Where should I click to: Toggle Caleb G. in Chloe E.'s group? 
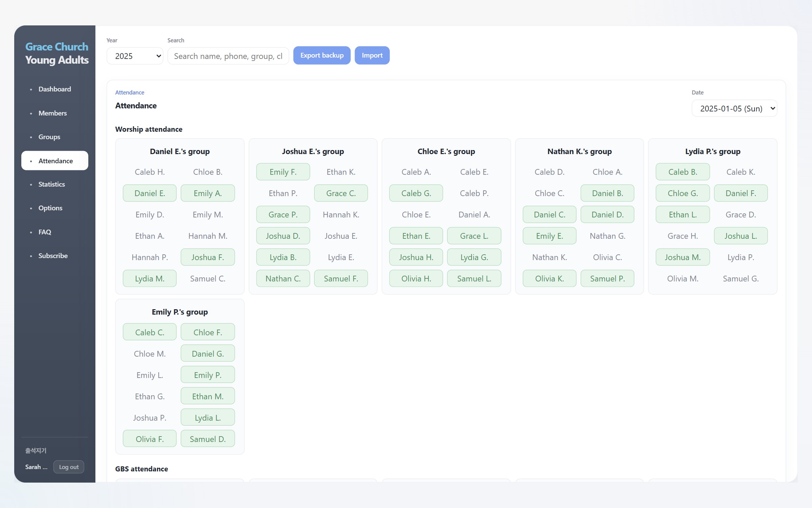coord(416,193)
